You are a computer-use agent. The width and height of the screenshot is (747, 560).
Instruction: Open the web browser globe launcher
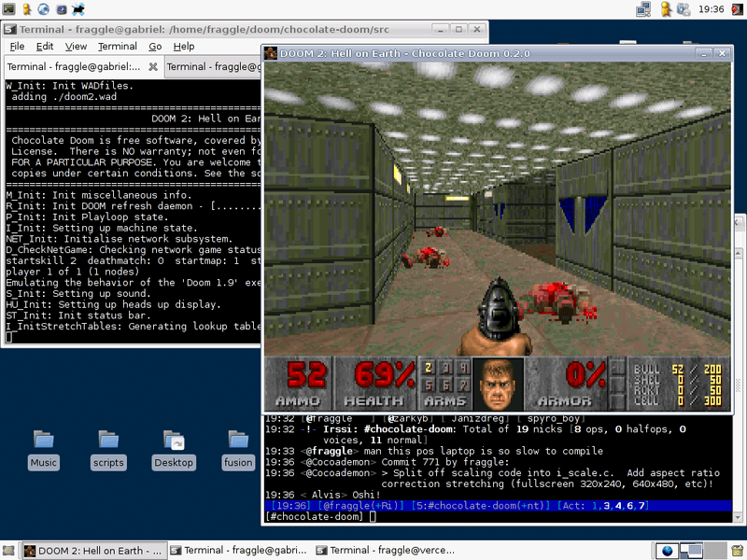(x=43, y=8)
